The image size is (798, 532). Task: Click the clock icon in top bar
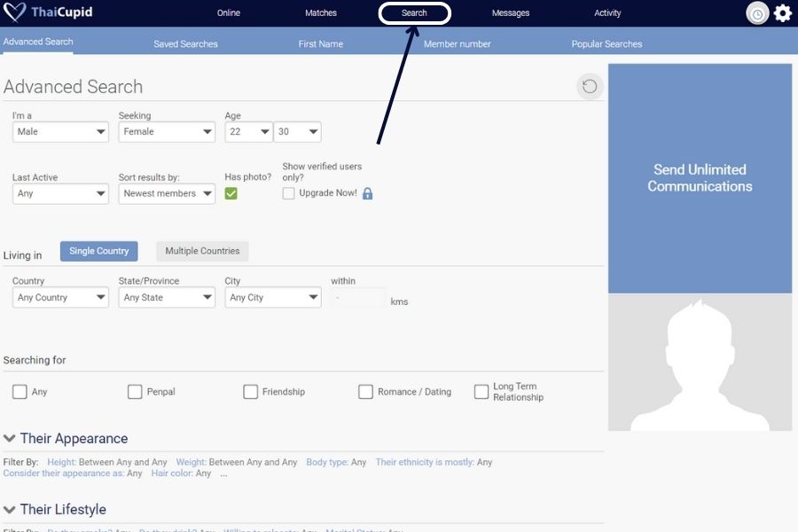(x=757, y=13)
